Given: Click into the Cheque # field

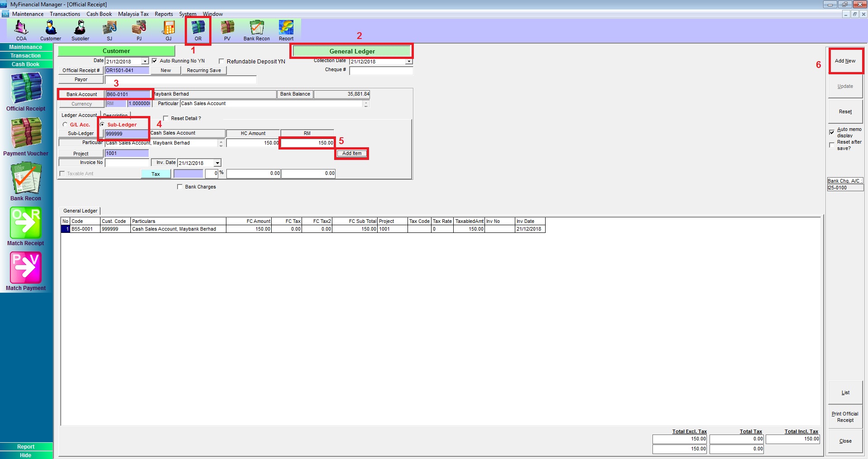Looking at the screenshot, I should [381, 71].
